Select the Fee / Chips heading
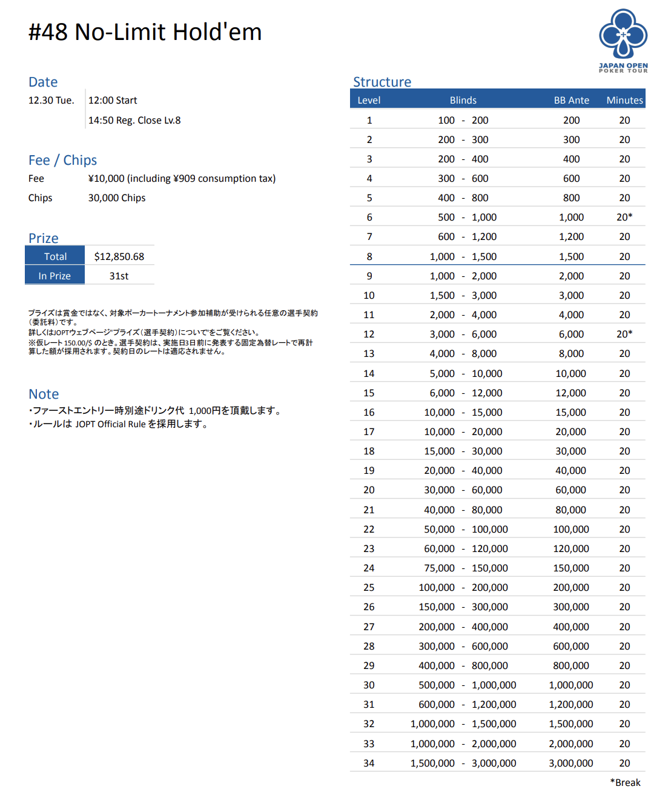 click(62, 160)
